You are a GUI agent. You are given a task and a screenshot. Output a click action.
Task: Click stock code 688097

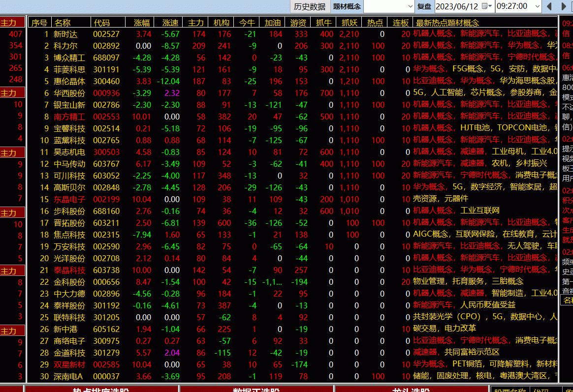coord(106,58)
